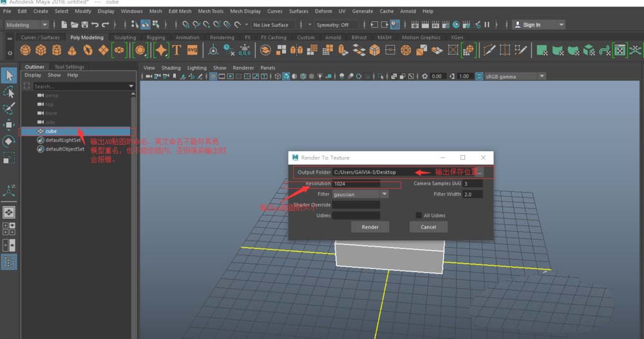Select the cube item in Outliner

coord(51,131)
